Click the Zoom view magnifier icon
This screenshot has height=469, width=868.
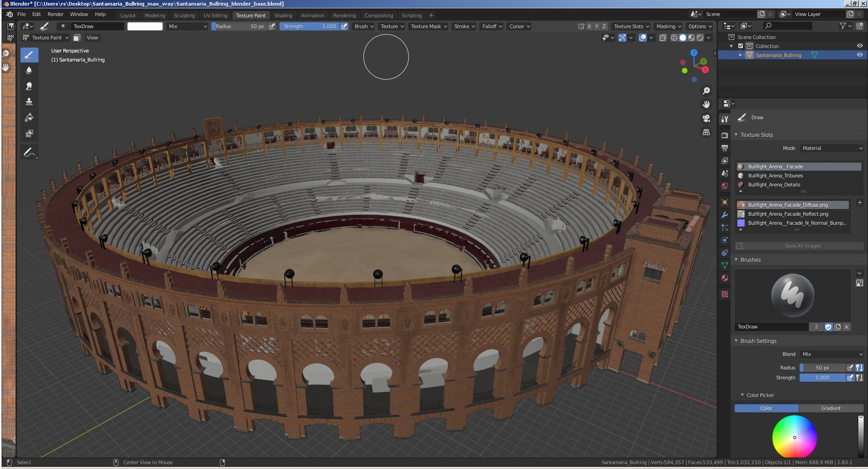click(x=706, y=91)
